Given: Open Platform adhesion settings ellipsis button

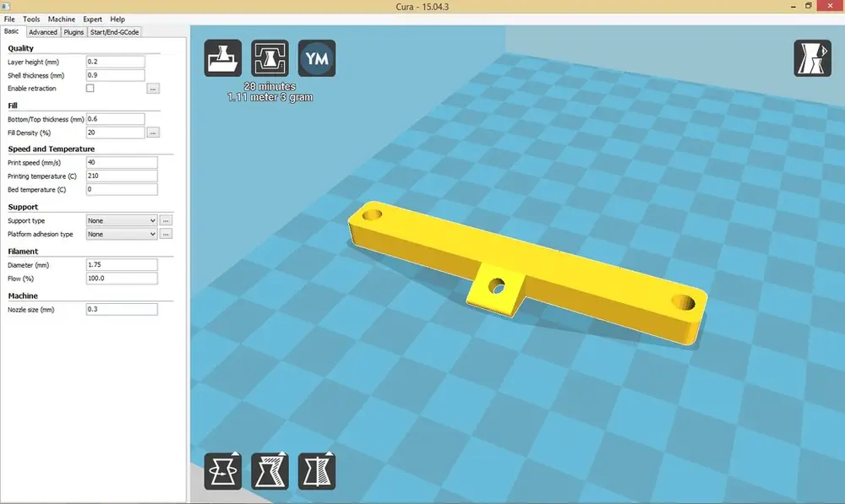Looking at the screenshot, I should pos(166,234).
